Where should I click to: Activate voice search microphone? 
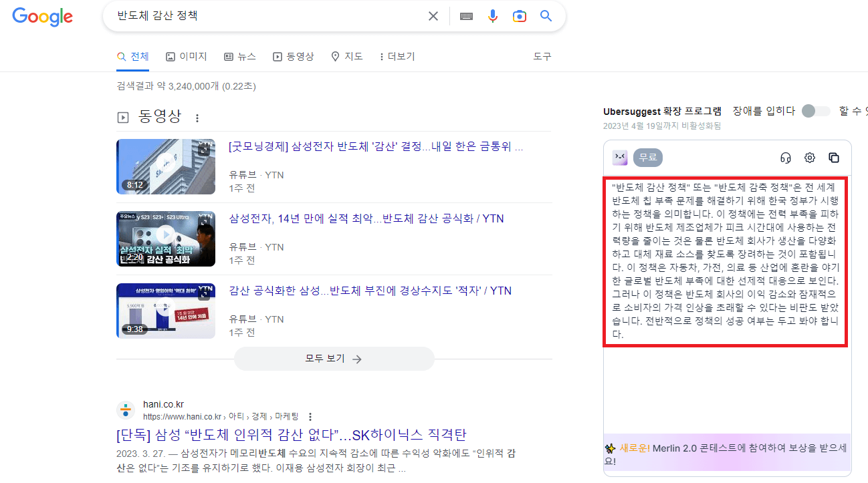coord(493,15)
